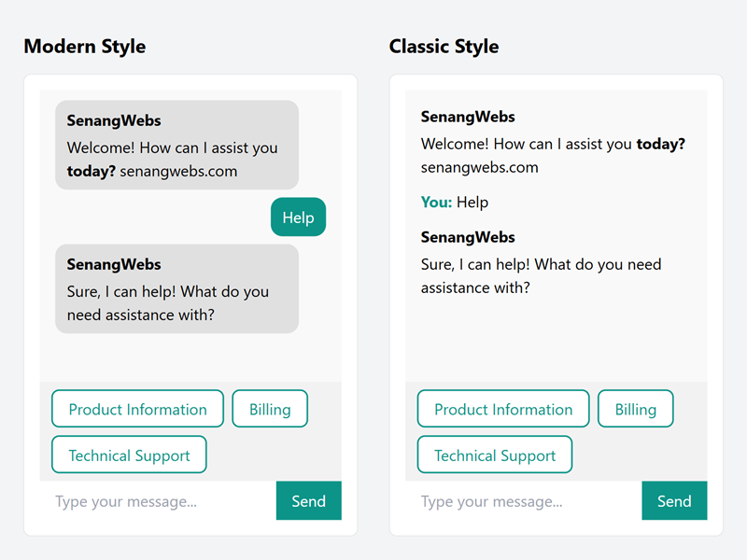The width and height of the screenshot is (747, 560).
Task: Select Billing quick reply in Classic Style chat
Action: [x=636, y=409]
